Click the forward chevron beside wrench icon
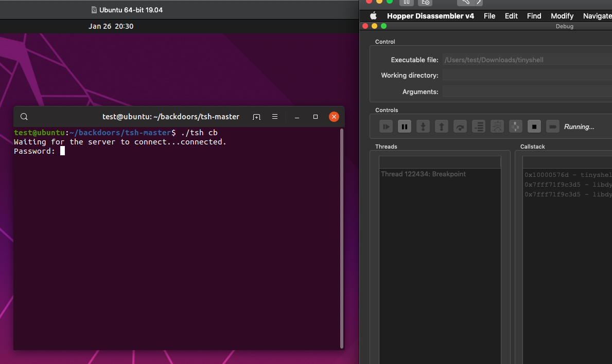This screenshot has height=364, width=612. click(479, 3)
